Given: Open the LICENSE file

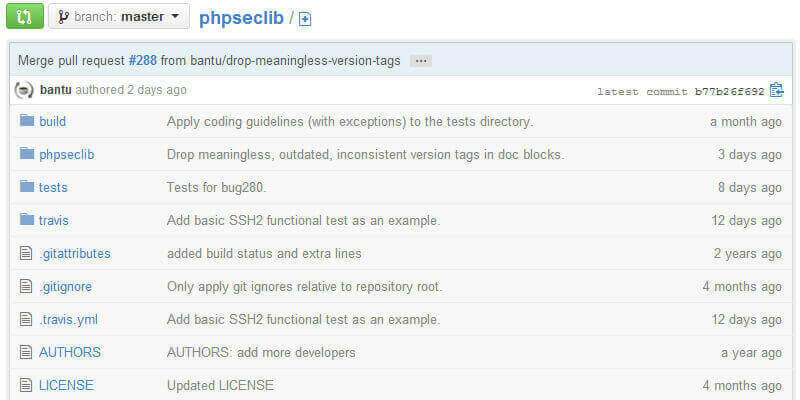Looking at the screenshot, I should 66,385.
